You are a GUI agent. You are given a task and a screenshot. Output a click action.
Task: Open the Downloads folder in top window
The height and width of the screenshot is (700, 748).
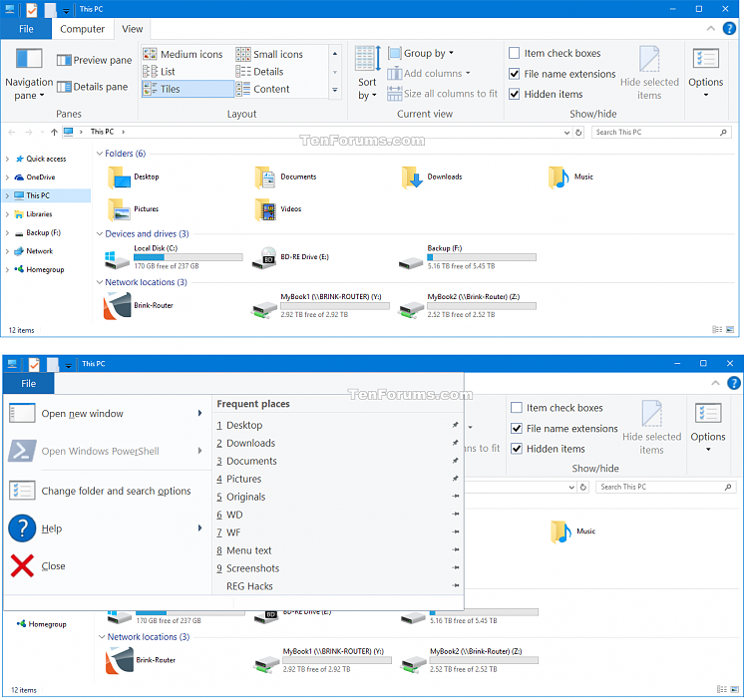click(432, 177)
